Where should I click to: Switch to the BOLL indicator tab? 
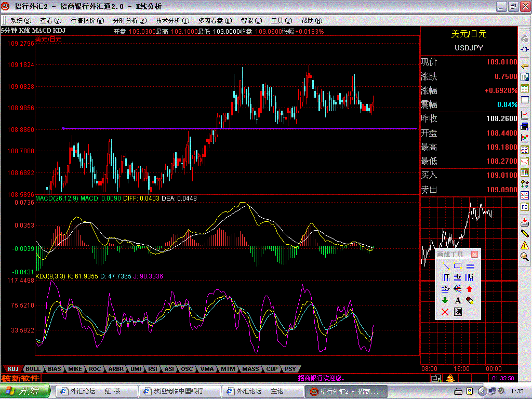[32, 369]
